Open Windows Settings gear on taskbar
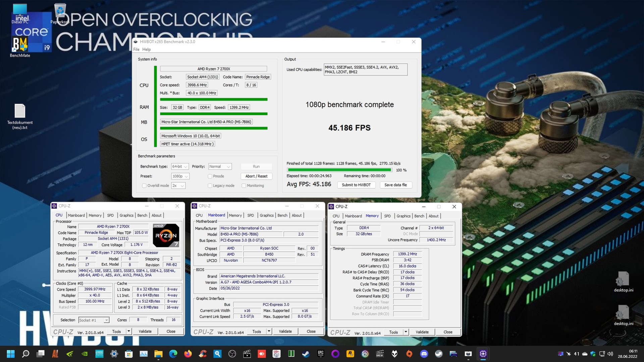This screenshot has height=362, width=644. tap(114, 354)
